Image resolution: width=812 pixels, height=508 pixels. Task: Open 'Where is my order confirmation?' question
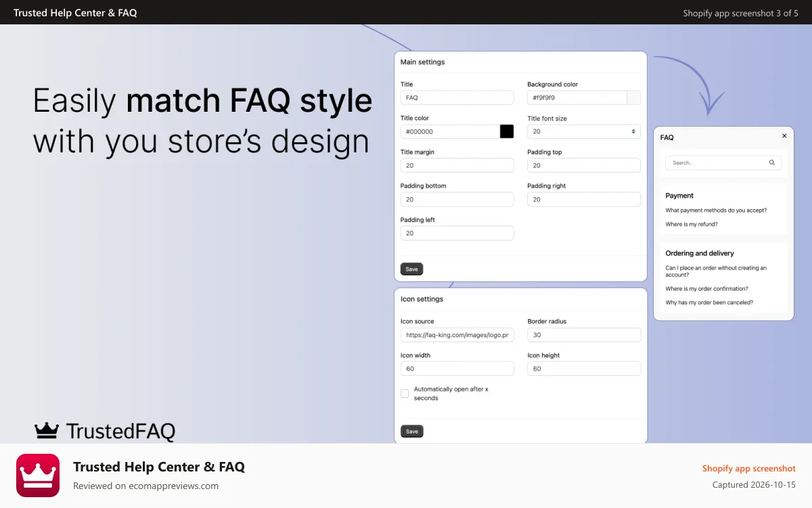pos(706,289)
